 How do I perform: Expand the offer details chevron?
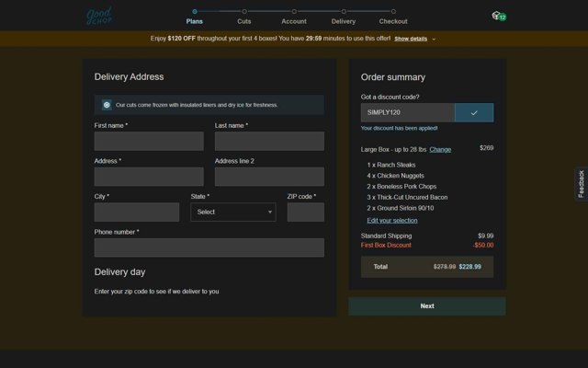(434, 39)
